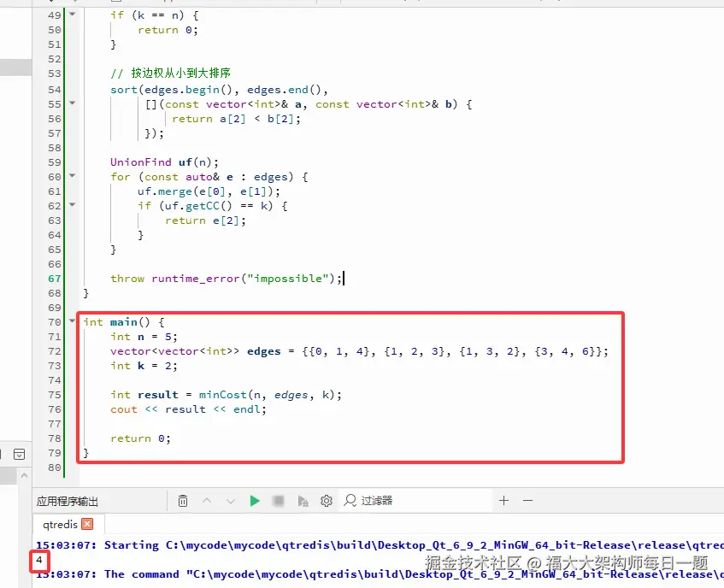
Task: Click the vector edges initialization line
Action: [x=359, y=352]
